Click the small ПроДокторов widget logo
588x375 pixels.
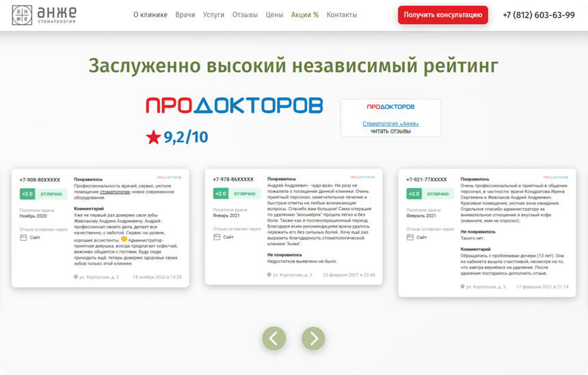pos(390,107)
